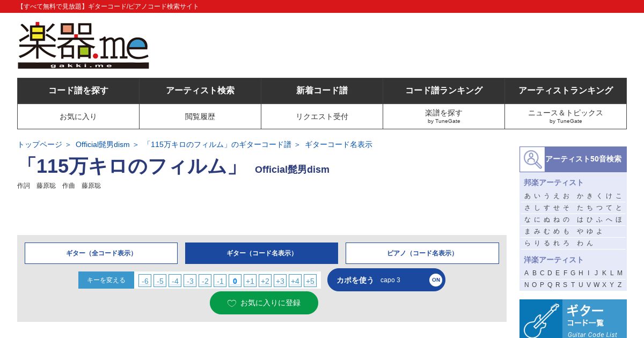Click the 邦楽アーティスト heading

pyautogui.click(x=553, y=182)
